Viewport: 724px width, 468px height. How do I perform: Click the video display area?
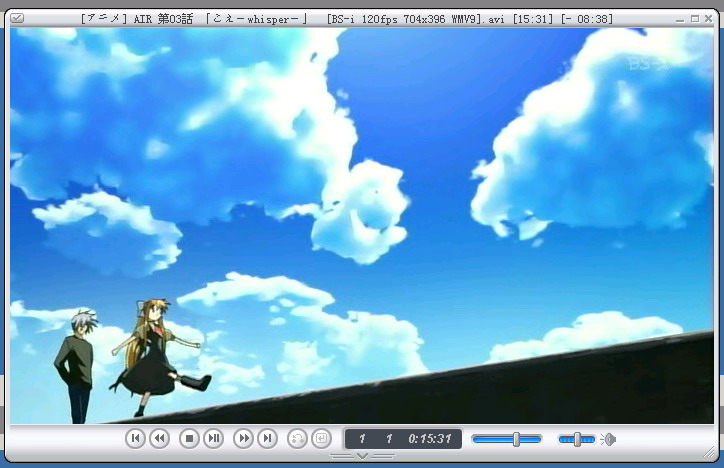point(362,226)
